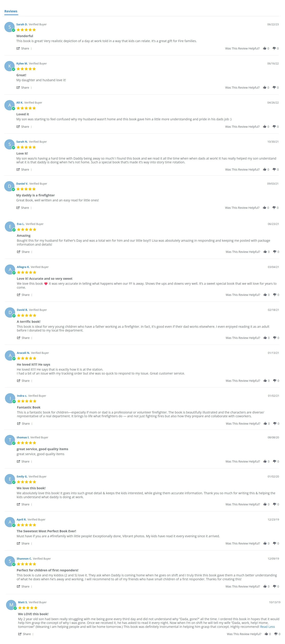Share Ali K.'s review

[x=23, y=127]
